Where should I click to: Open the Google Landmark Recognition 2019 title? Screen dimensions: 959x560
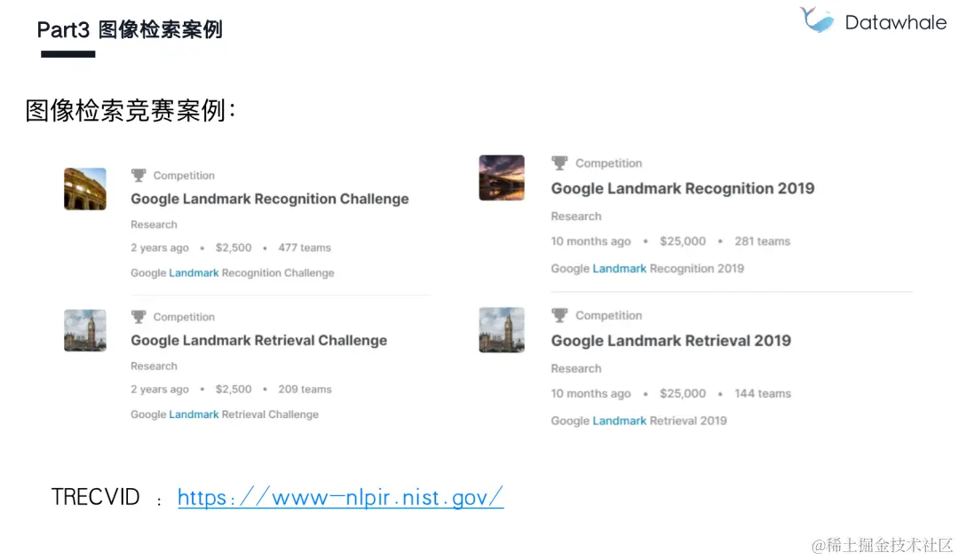(683, 188)
